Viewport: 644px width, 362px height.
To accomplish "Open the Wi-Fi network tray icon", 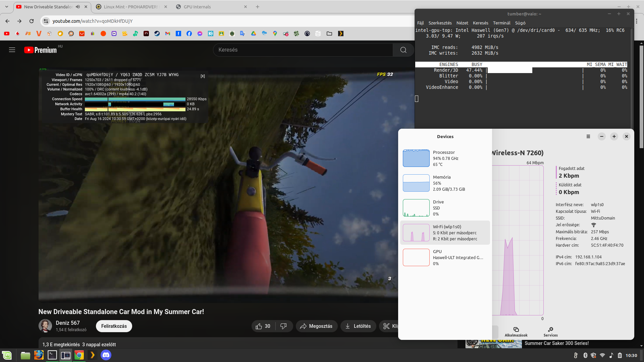I will (602, 355).
